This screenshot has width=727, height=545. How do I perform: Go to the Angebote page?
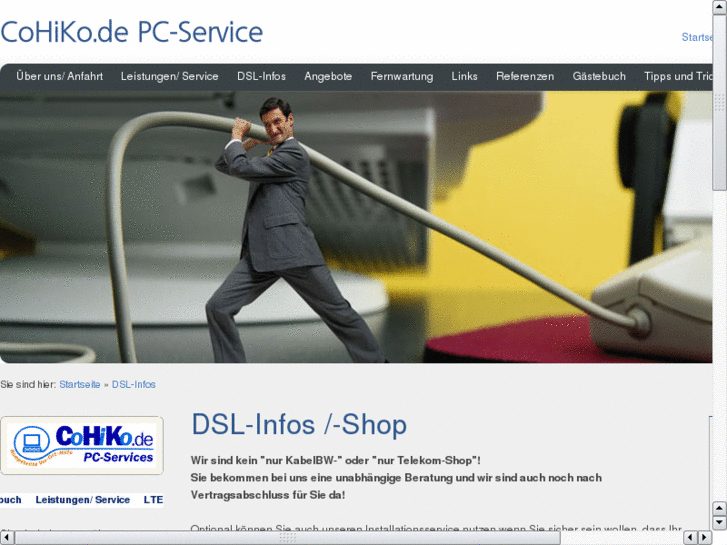(328, 76)
